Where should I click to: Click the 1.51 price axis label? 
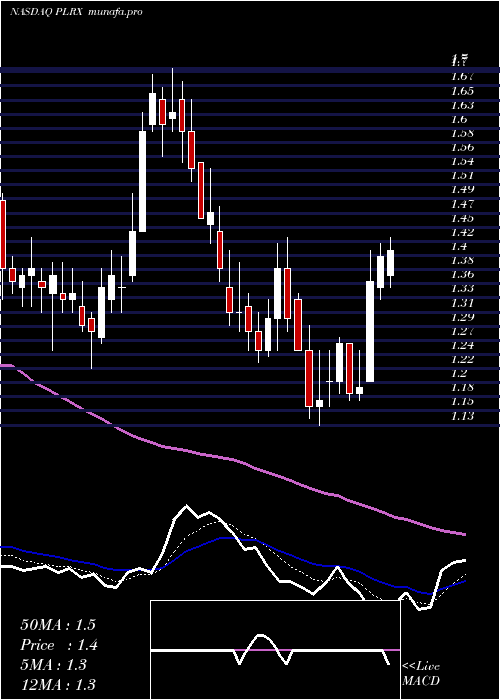pos(462,175)
